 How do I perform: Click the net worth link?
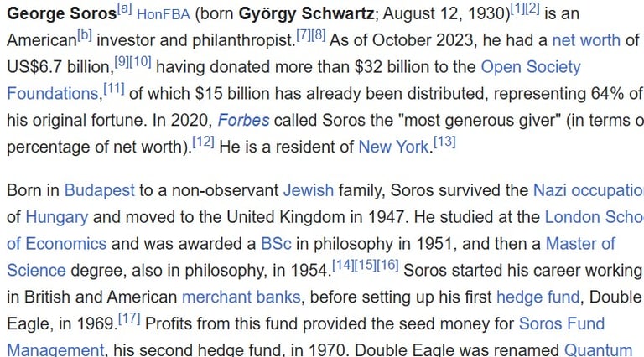click(x=586, y=40)
